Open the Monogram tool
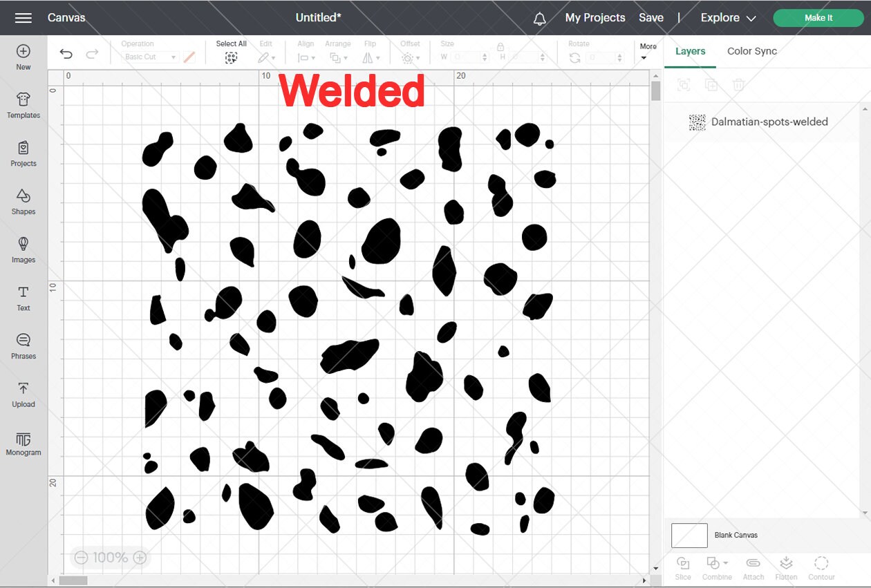The height and width of the screenshot is (588, 871). 23,443
